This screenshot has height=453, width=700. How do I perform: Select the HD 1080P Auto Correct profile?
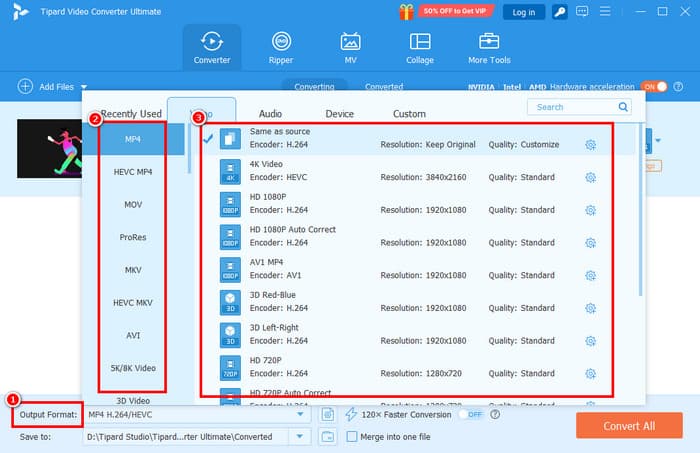click(418, 236)
